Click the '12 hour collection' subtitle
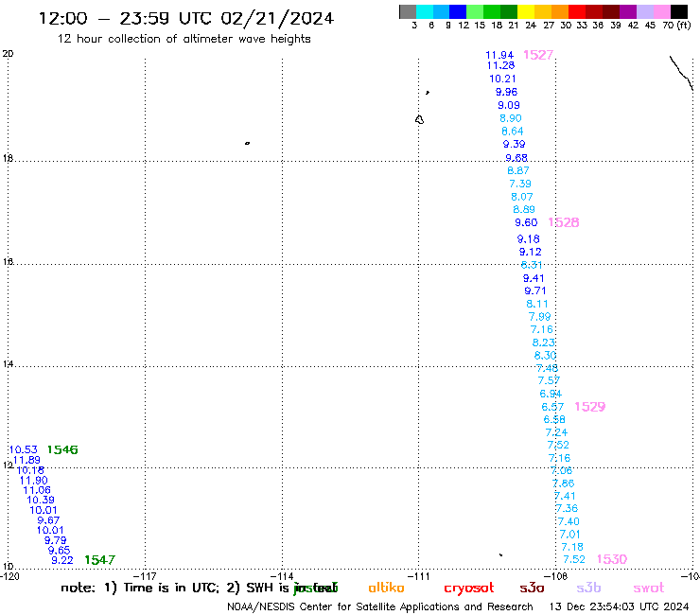Screen dimensions: 700x615 (184, 40)
